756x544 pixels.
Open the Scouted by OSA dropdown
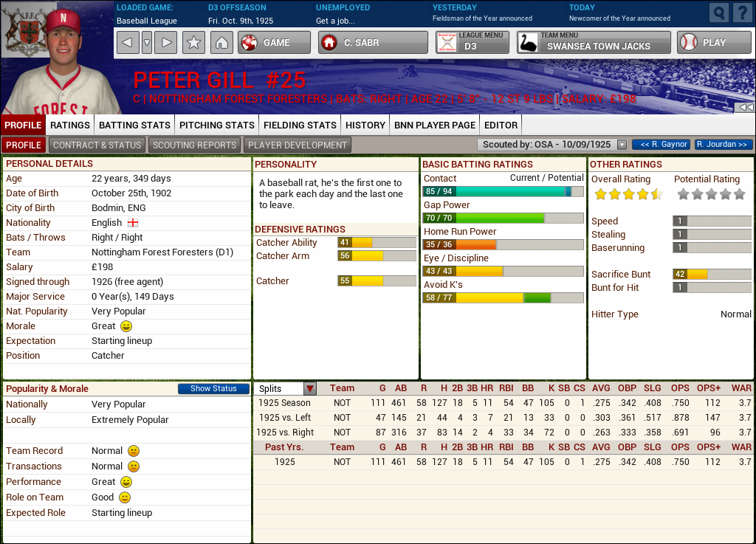621,144
